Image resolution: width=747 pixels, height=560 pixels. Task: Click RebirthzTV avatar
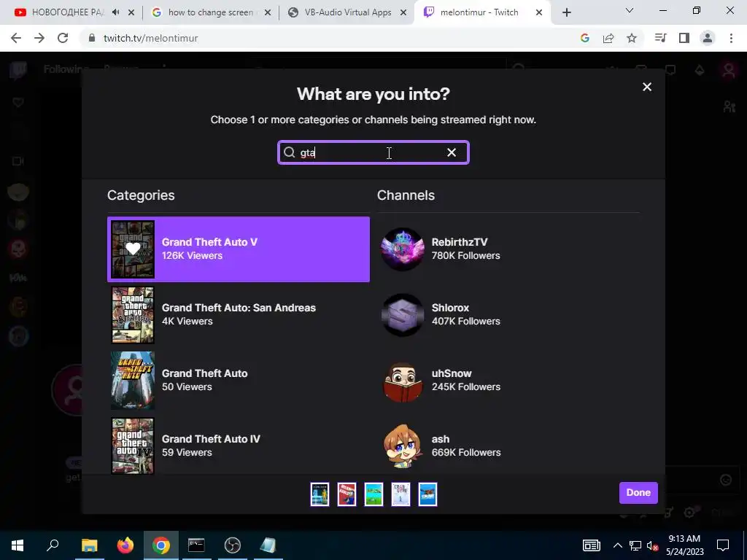(x=403, y=249)
